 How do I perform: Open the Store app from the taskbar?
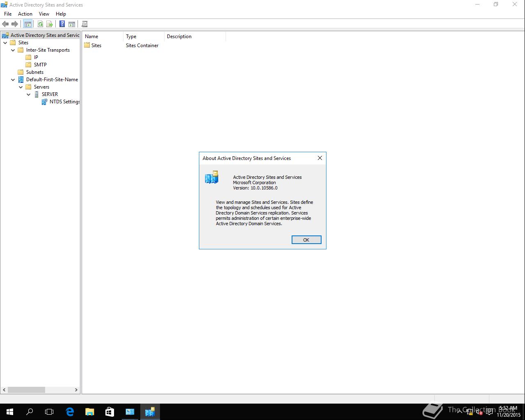pyautogui.click(x=110, y=412)
